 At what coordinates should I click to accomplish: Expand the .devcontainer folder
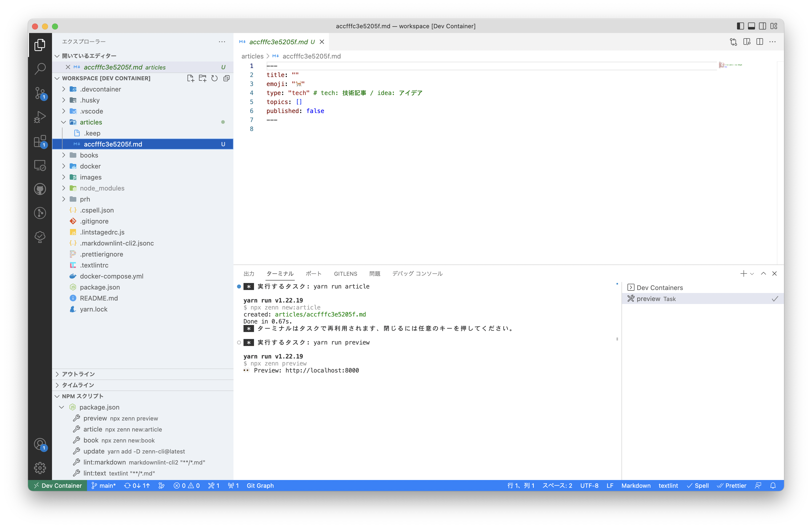63,89
